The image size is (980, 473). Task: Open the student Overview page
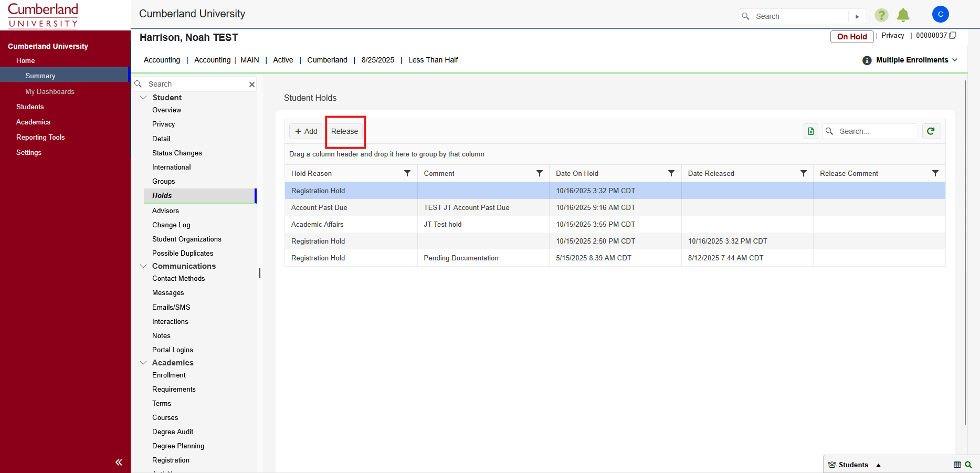(x=167, y=110)
